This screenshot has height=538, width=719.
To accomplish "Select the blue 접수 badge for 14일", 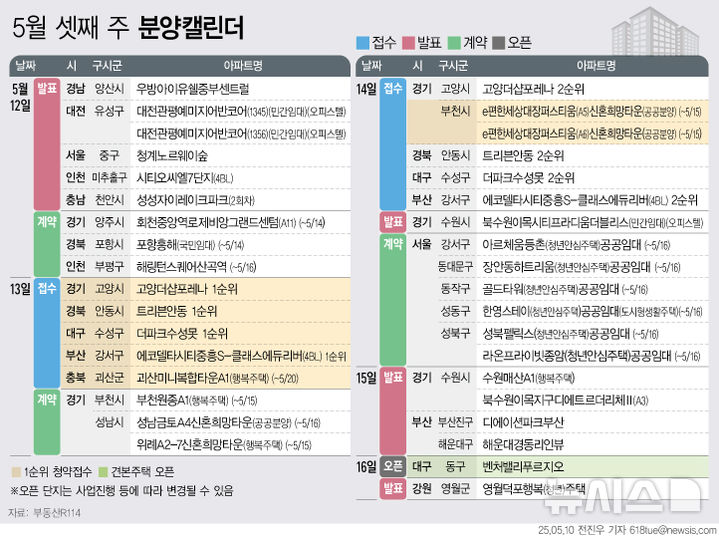I will pos(393,88).
